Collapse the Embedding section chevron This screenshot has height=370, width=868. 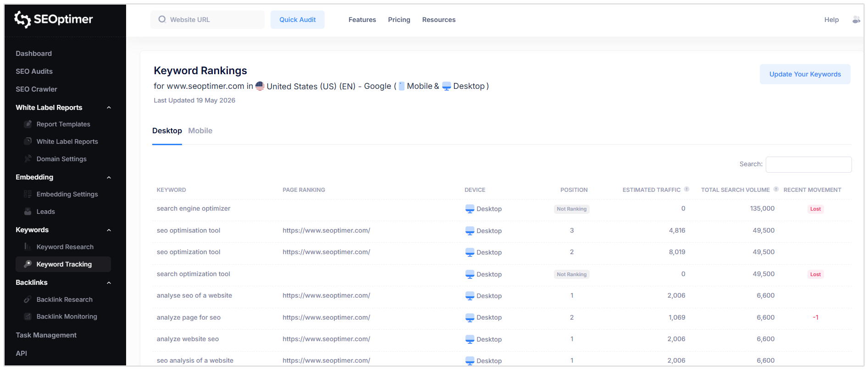coord(109,178)
